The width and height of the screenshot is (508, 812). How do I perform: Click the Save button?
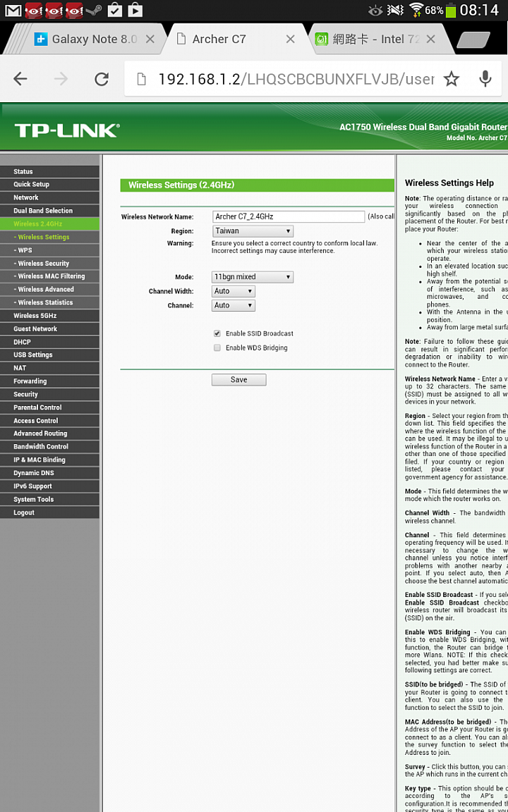point(238,380)
